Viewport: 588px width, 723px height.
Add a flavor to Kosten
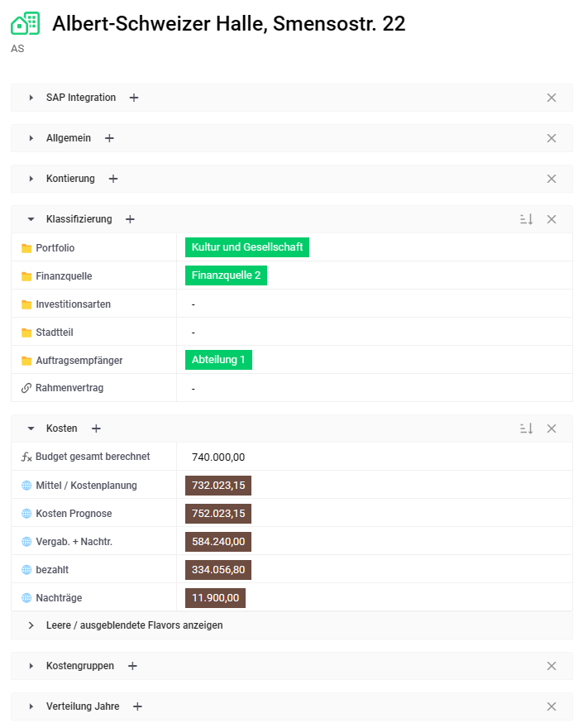coord(96,429)
